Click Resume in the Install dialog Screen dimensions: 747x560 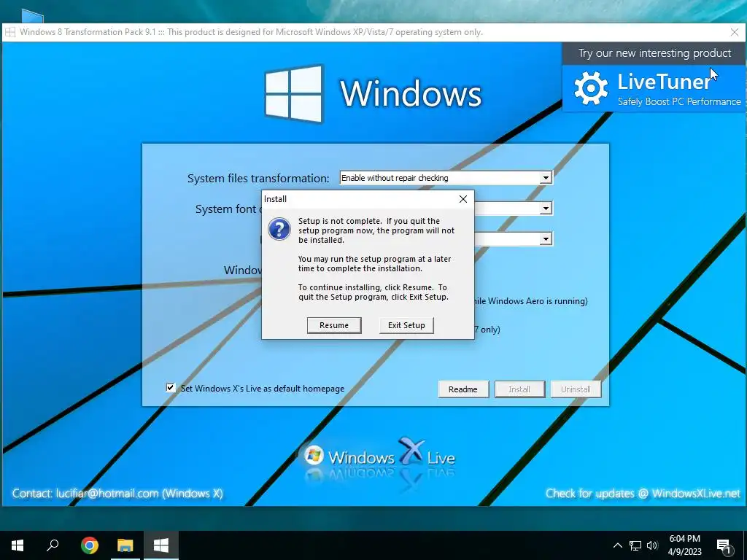click(334, 325)
